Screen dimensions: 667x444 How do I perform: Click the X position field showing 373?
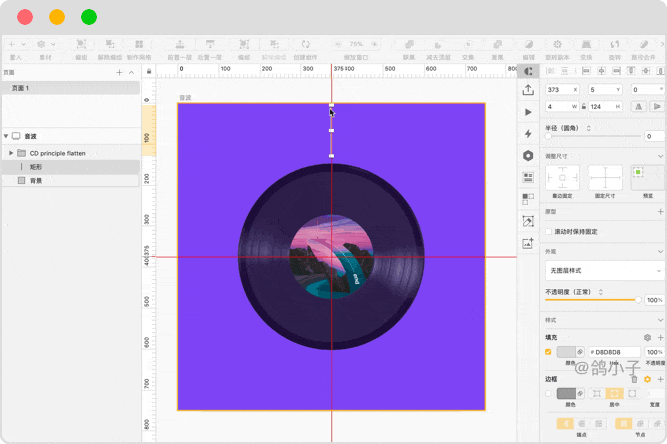[x=562, y=89]
